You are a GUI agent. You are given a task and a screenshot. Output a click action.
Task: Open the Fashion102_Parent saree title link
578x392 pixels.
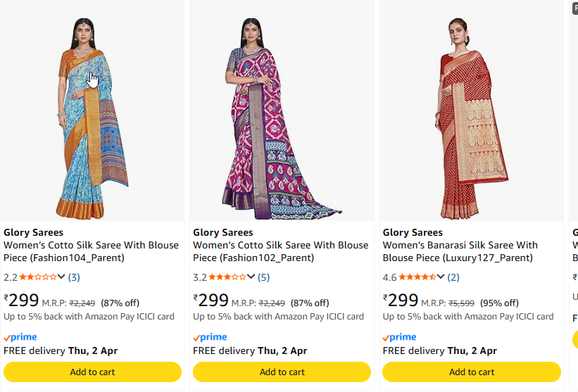click(280, 251)
